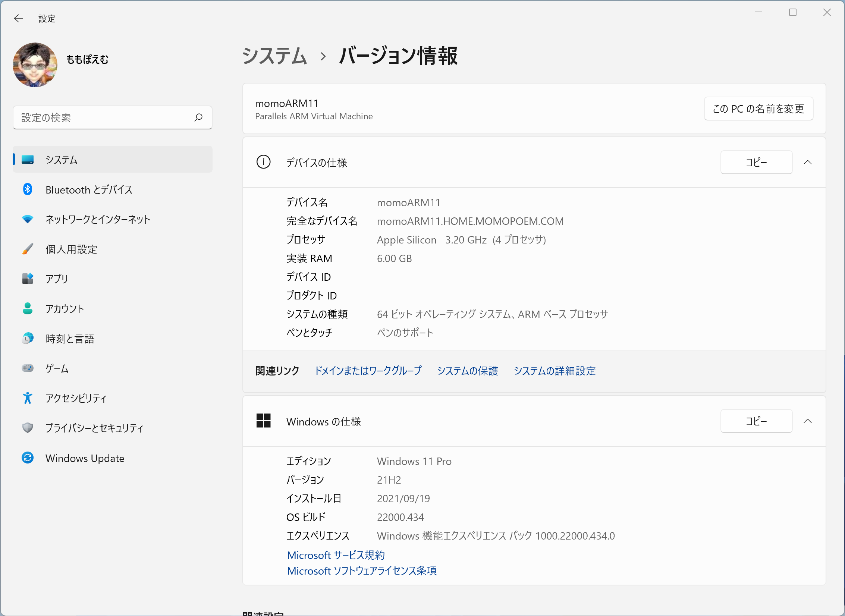Click the Windows logo icon beside Windows の仕様
845x616 pixels.
tap(264, 421)
